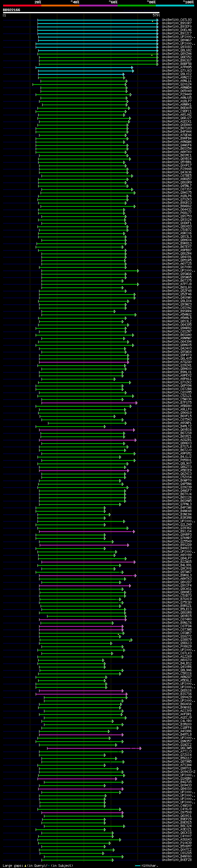Click the cyan ~100% identity legend segment
The image size is (197, 868).
tap(175, 6)
